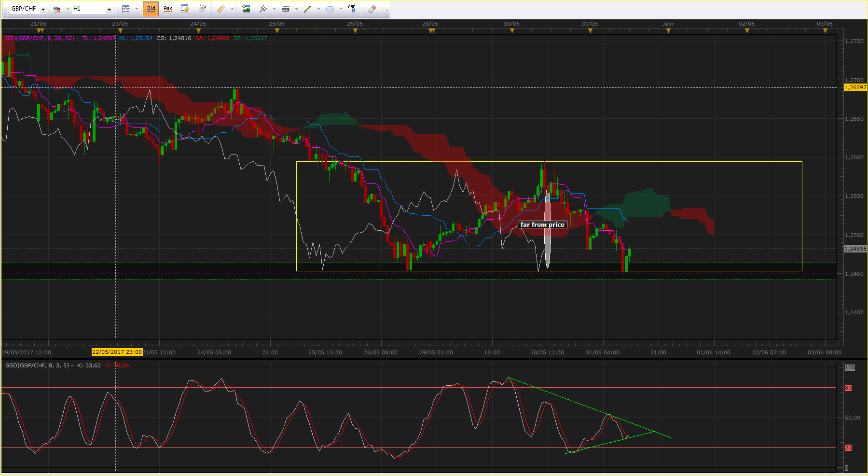The height and width of the screenshot is (476, 868).
Task: Select the Fibonacci levels tool
Action: (x=286, y=9)
